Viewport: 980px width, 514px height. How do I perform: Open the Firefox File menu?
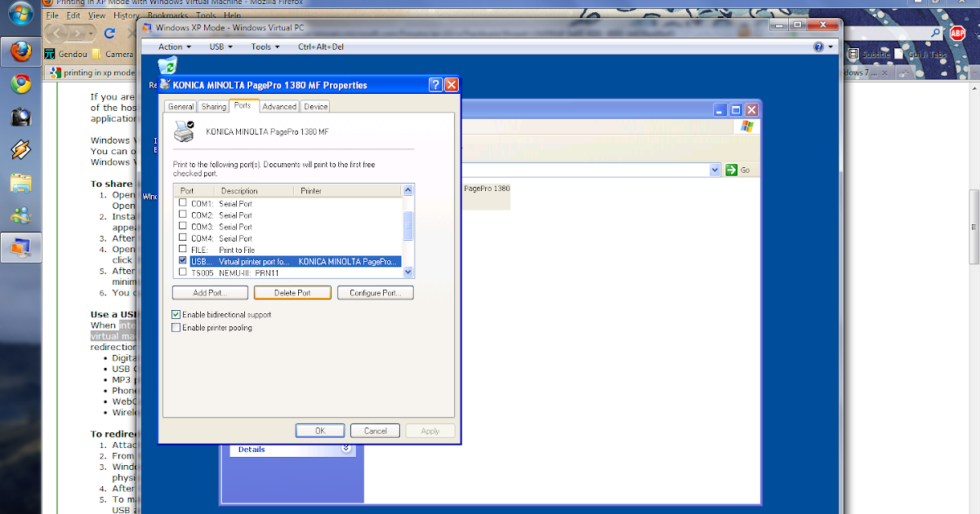click(52, 16)
